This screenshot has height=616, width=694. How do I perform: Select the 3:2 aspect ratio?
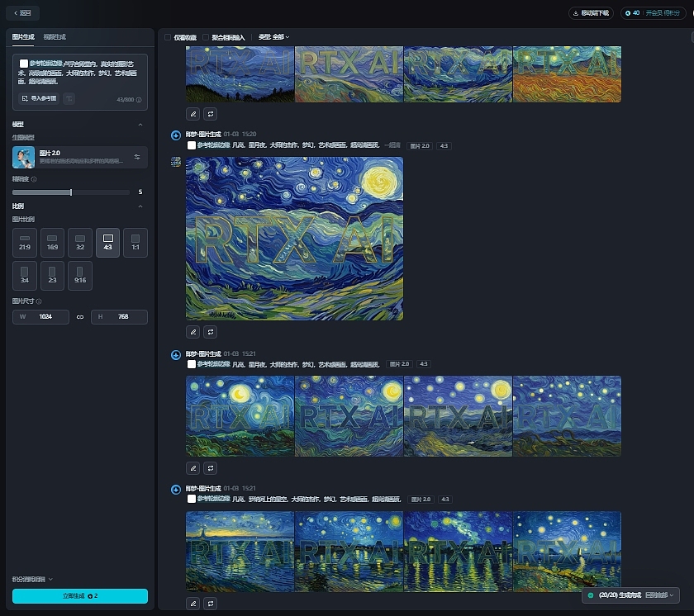(80, 242)
